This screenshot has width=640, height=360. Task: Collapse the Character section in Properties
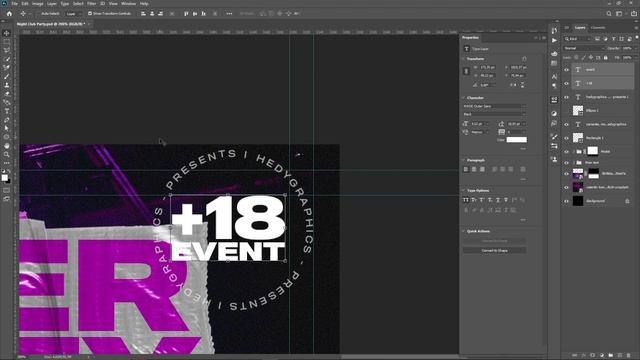(464, 98)
